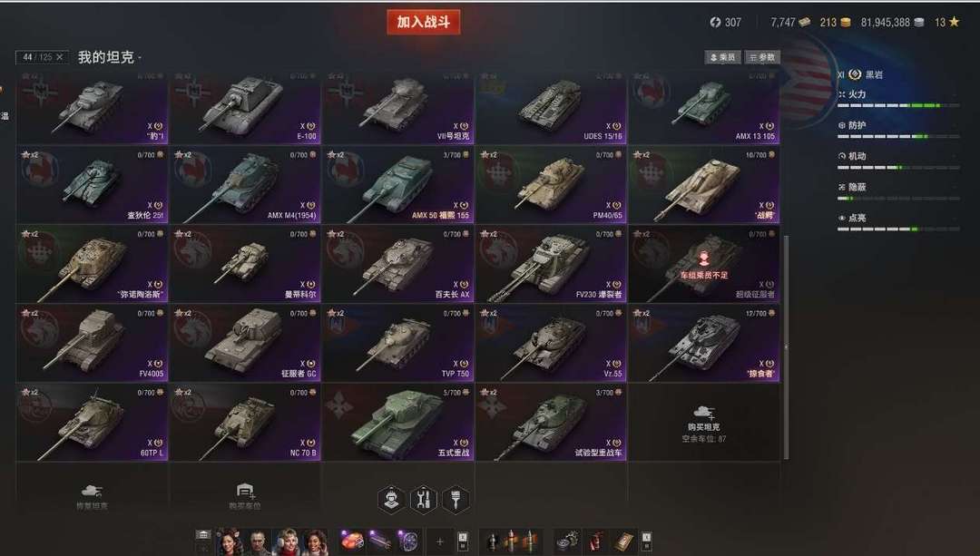
Task: Click the 加入战斗 join battle button
Action: click(x=423, y=22)
